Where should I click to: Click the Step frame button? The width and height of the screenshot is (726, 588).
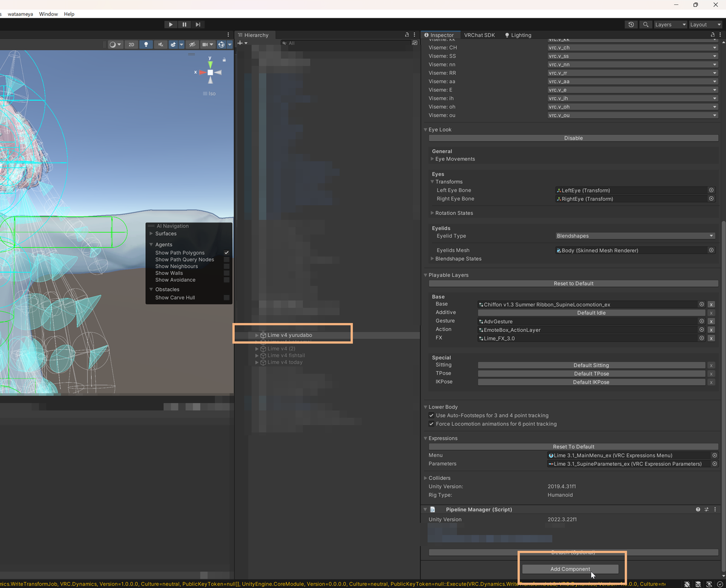click(198, 24)
